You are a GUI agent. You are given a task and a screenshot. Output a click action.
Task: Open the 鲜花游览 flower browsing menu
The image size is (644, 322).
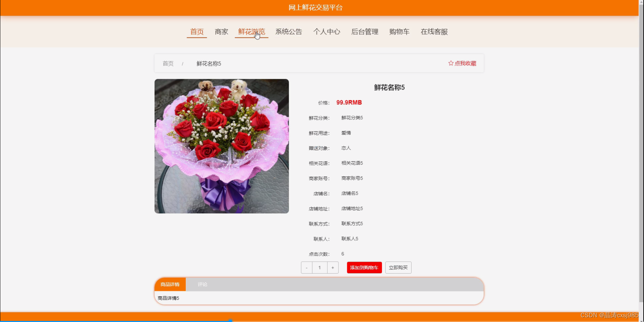click(x=252, y=32)
